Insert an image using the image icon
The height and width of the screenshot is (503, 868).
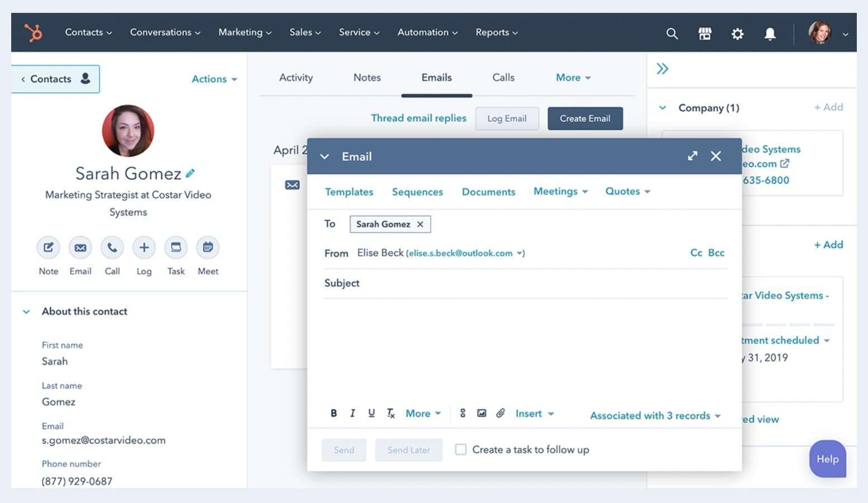pos(482,412)
